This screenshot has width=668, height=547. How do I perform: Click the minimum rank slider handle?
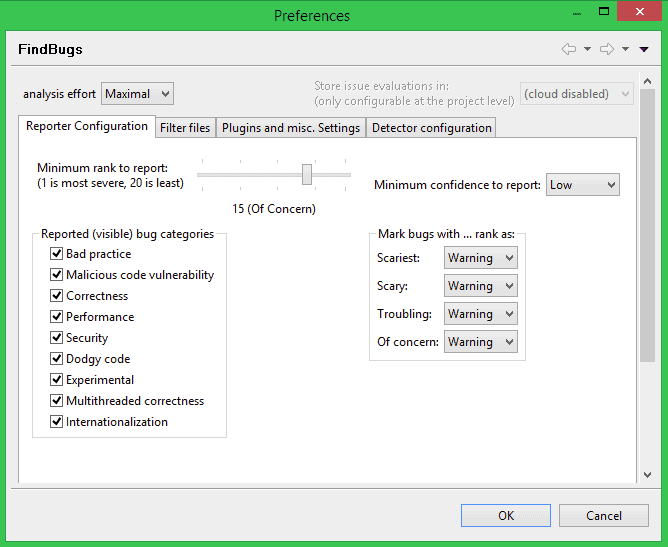(307, 175)
